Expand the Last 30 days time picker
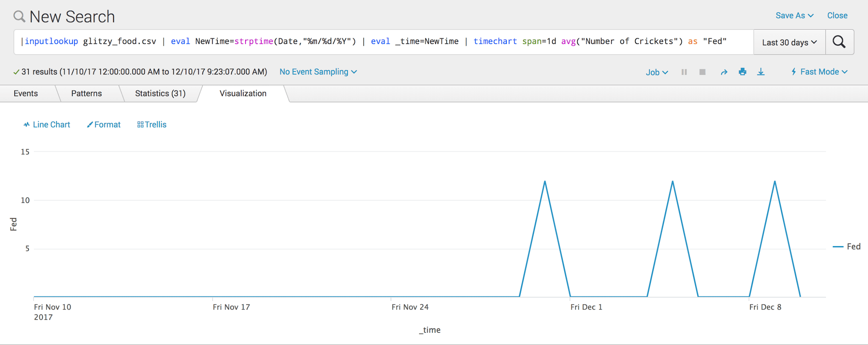Image resolution: width=868 pixels, height=345 pixels. [789, 42]
